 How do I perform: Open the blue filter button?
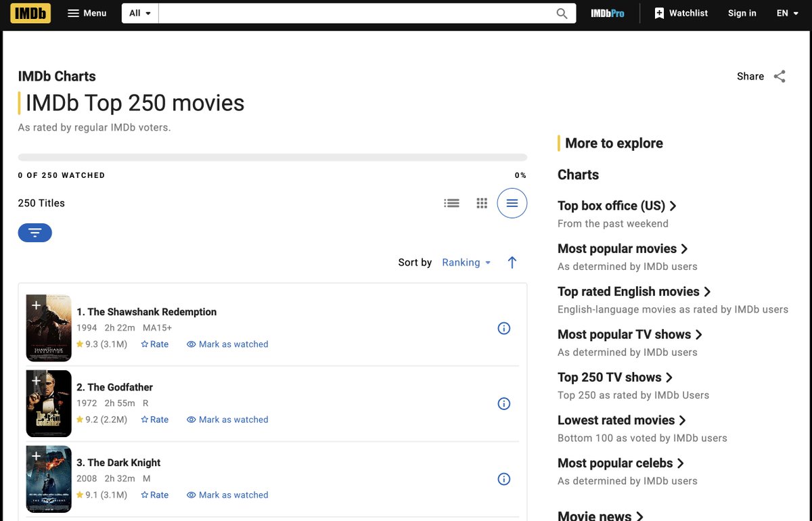click(x=35, y=233)
